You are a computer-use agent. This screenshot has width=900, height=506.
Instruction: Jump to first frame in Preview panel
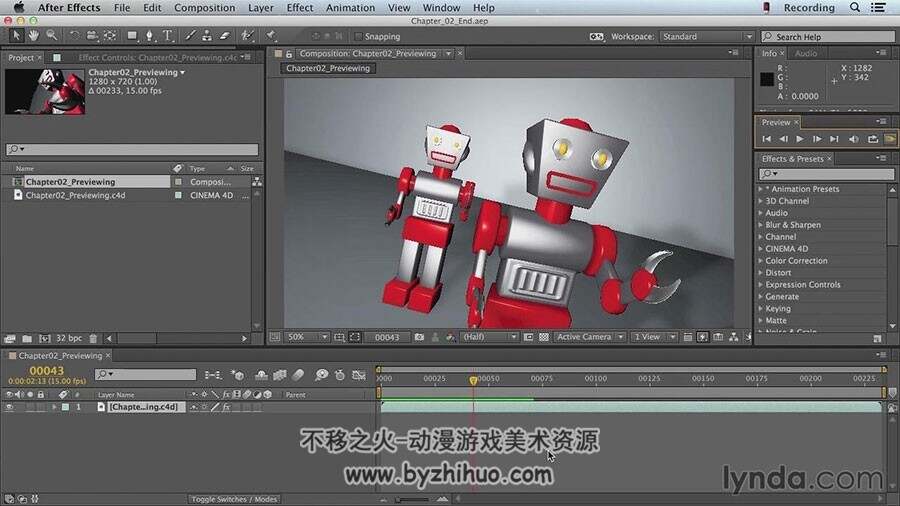(x=766, y=139)
